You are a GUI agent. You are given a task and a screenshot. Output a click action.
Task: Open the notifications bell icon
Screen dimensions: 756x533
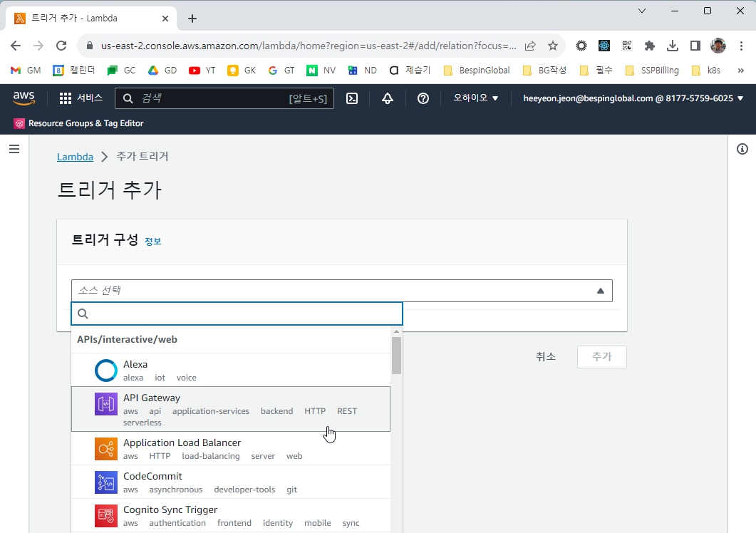click(388, 98)
